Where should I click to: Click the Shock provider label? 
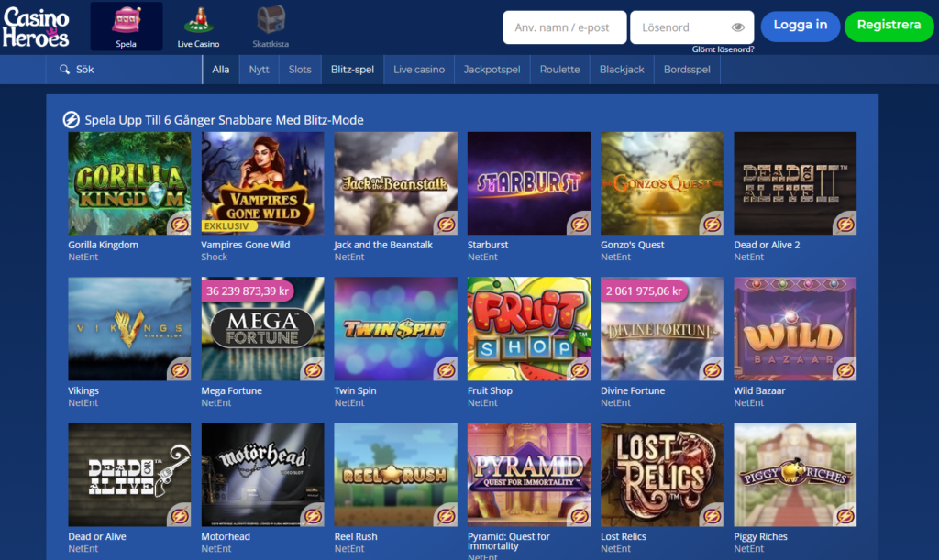tap(214, 258)
